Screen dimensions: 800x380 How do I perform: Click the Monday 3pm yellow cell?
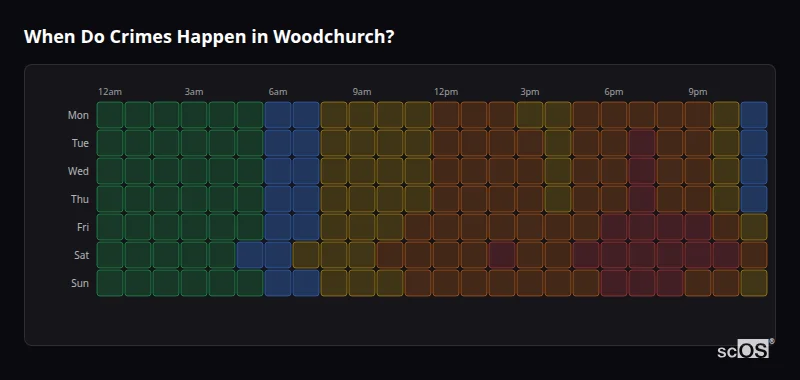(530, 115)
